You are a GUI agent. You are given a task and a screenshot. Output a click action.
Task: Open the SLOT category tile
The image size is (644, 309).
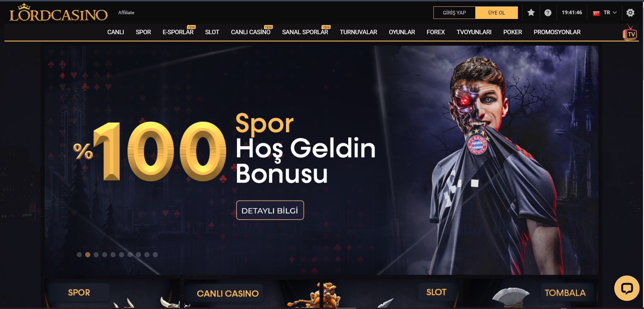click(391, 293)
